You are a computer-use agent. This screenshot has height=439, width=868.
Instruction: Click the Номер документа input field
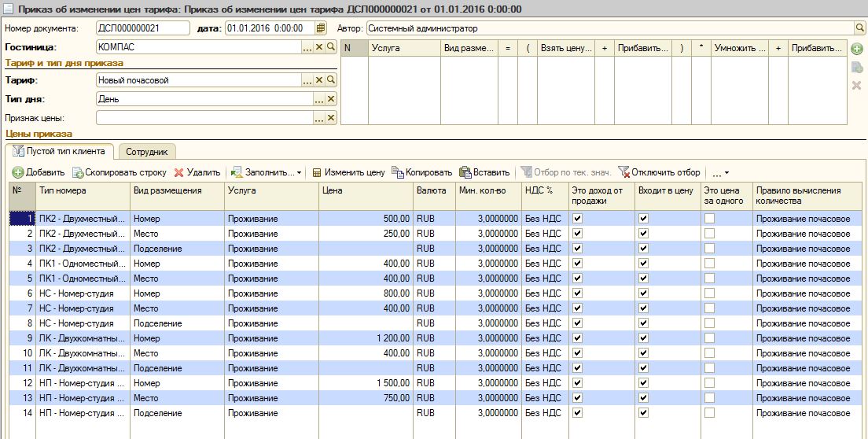(143, 28)
